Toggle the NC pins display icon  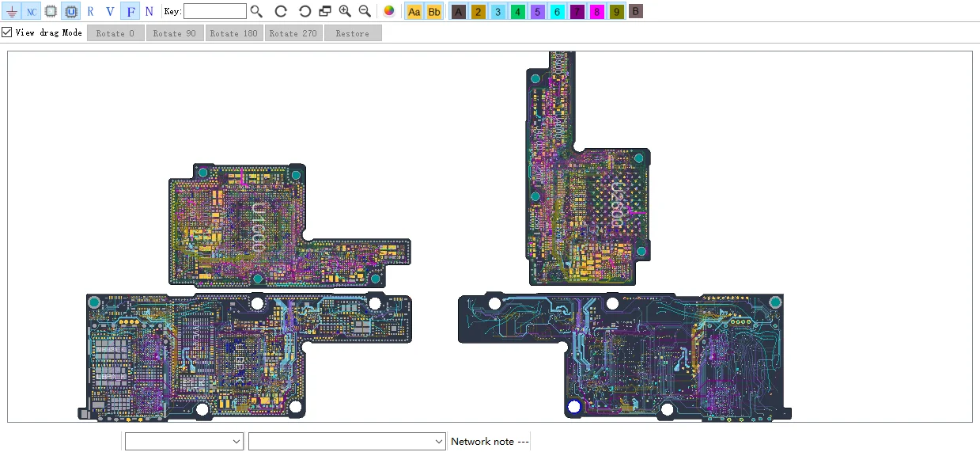coord(31,11)
